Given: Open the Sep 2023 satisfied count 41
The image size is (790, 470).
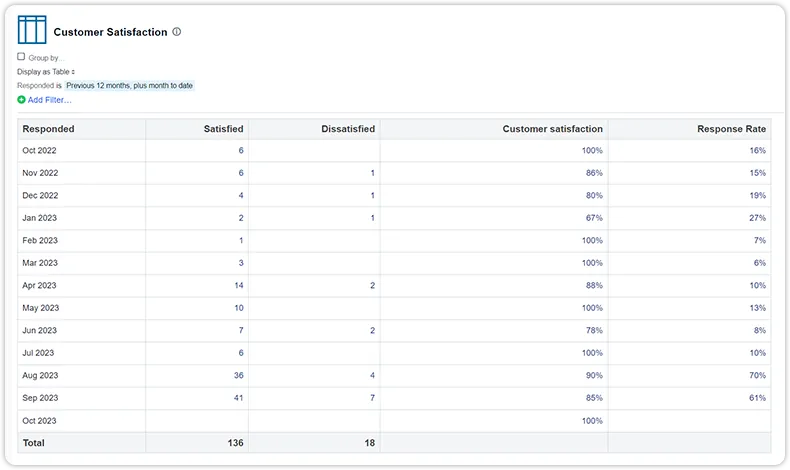Looking at the screenshot, I should [x=239, y=398].
